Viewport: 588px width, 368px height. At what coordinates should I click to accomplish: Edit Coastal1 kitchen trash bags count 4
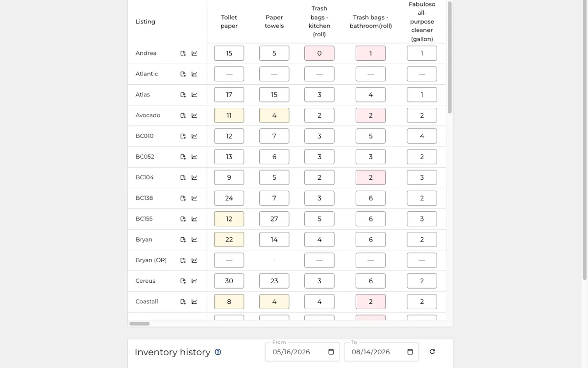click(x=319, y=302)
